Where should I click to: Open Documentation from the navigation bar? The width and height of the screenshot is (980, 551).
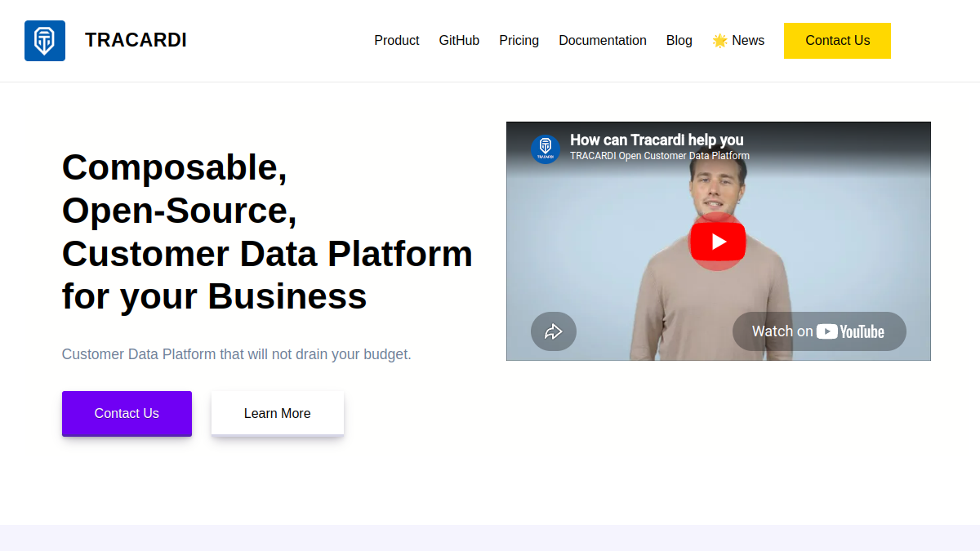603,41
